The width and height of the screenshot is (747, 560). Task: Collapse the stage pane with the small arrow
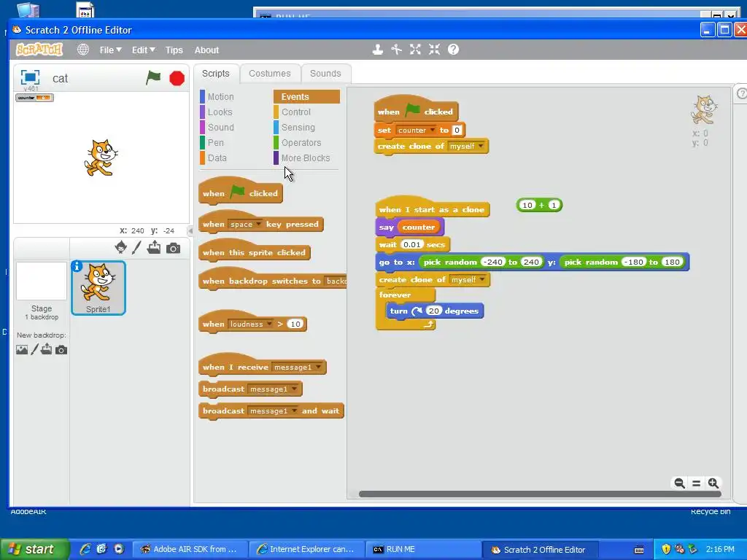(190, 231)
